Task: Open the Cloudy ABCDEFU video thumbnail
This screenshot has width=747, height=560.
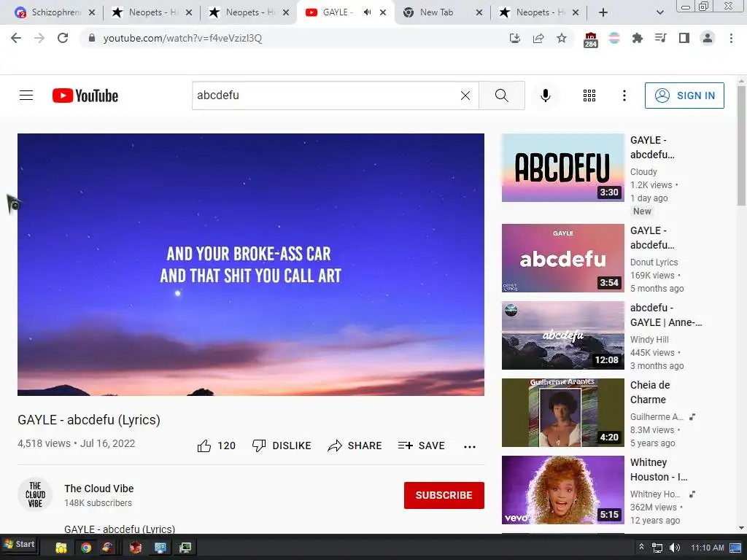Action: 562,168
